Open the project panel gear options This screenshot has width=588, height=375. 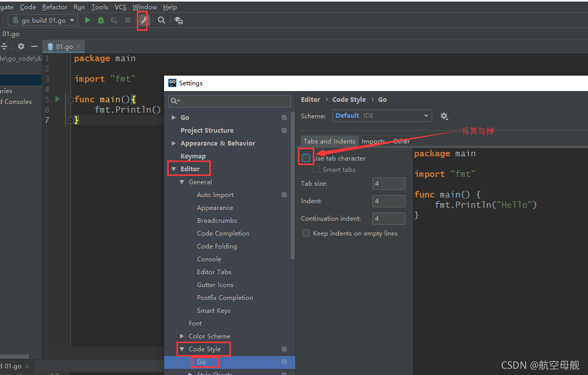click(x=21, y=46)
